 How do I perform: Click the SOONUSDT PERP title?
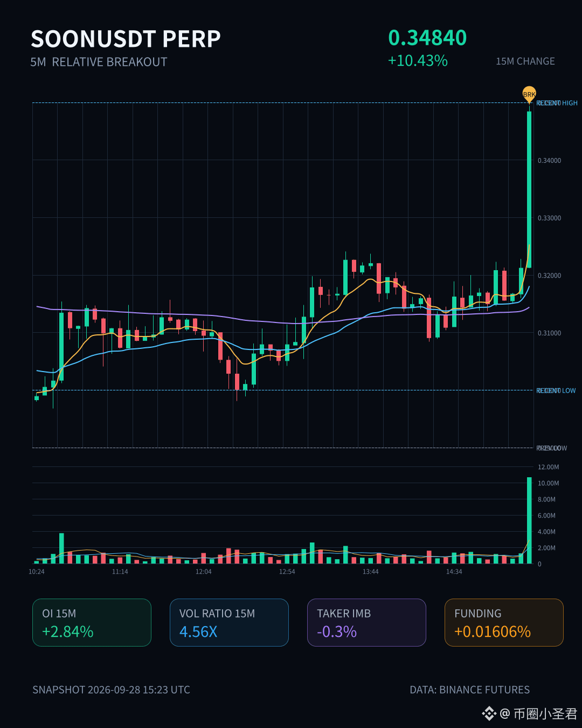click(x=126, y=39)
